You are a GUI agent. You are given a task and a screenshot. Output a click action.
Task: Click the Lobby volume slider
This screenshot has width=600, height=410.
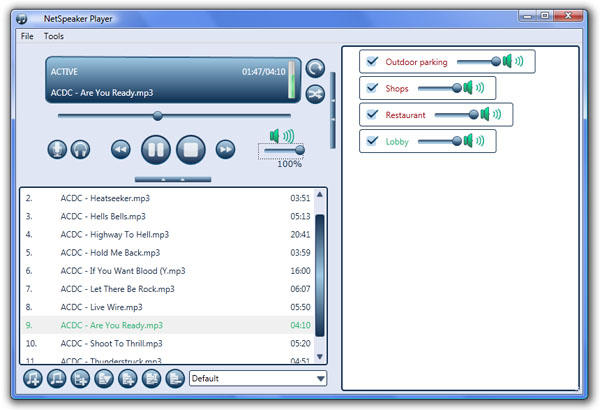[440, 141]
